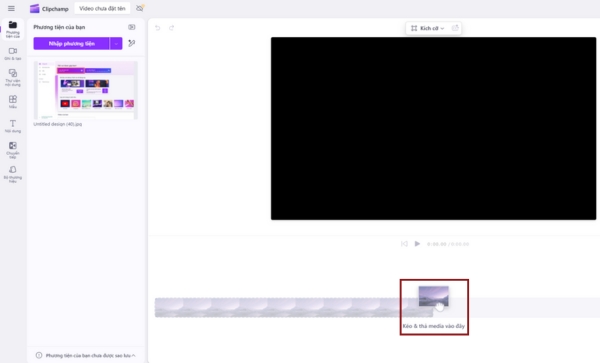Click the undo arrow
The image size is (600, 363).
(157, 28)
